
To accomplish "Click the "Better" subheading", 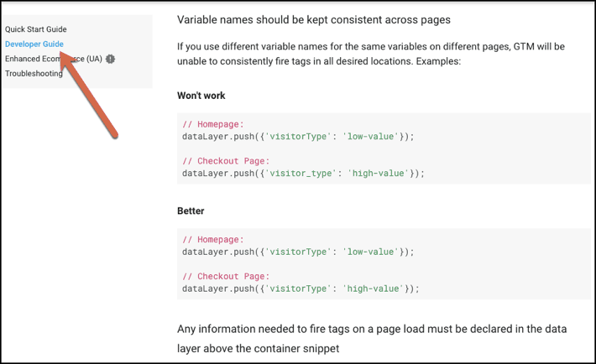I will point(191,211).
